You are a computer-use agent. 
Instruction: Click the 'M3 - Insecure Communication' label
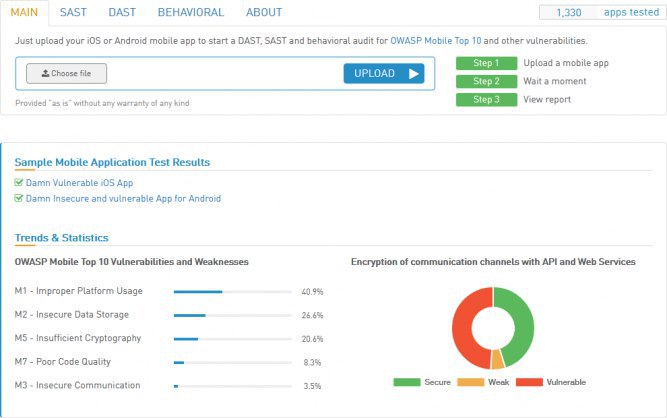[77, 385]
